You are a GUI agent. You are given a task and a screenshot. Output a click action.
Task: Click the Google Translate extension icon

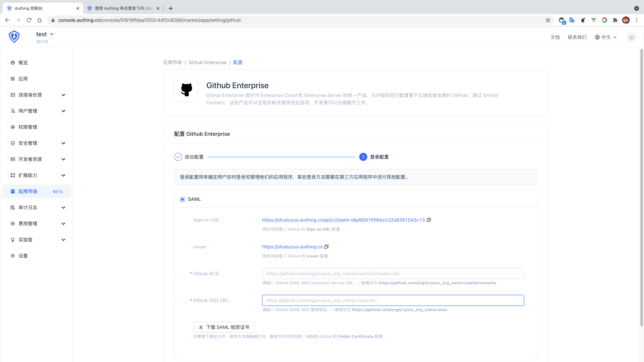[x=572, y=20]
